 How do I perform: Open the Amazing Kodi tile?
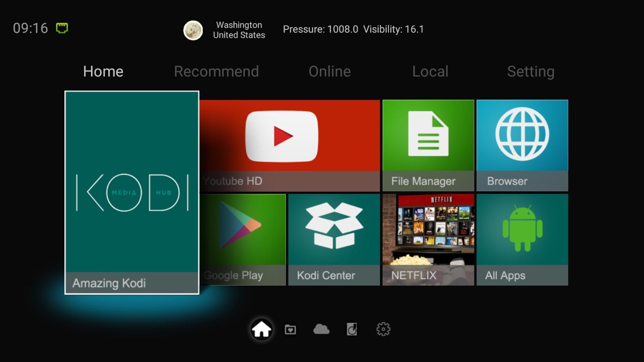pos(132,193)
